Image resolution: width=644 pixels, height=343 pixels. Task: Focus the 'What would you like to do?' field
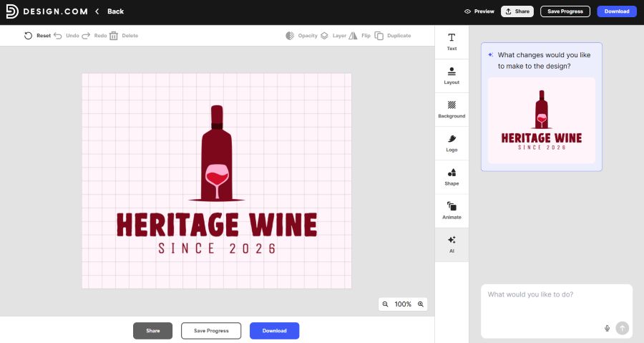(x=557, y=311)
